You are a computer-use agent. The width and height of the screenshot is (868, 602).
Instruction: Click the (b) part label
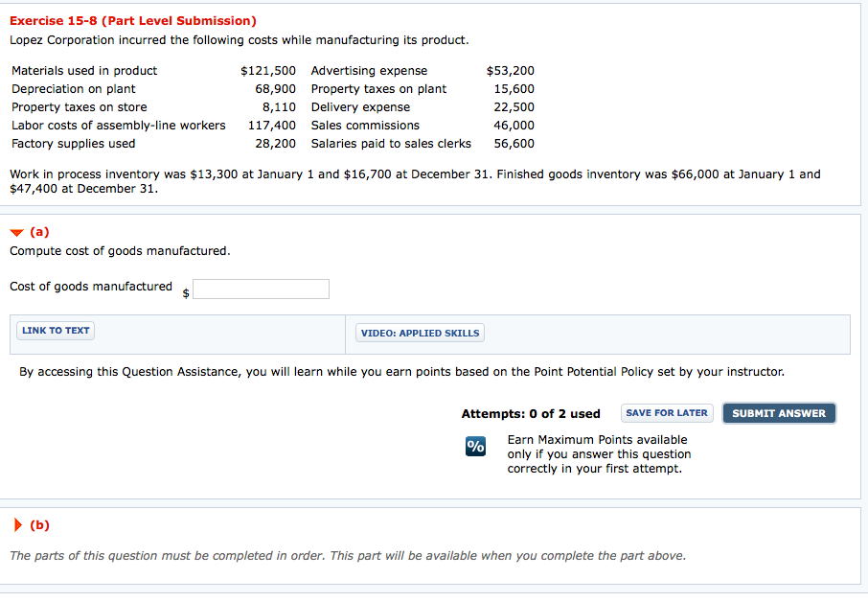click(39, 524)
